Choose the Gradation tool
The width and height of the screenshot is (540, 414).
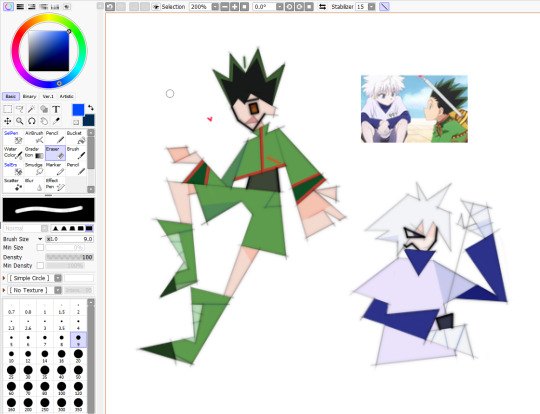coord(34,153)
